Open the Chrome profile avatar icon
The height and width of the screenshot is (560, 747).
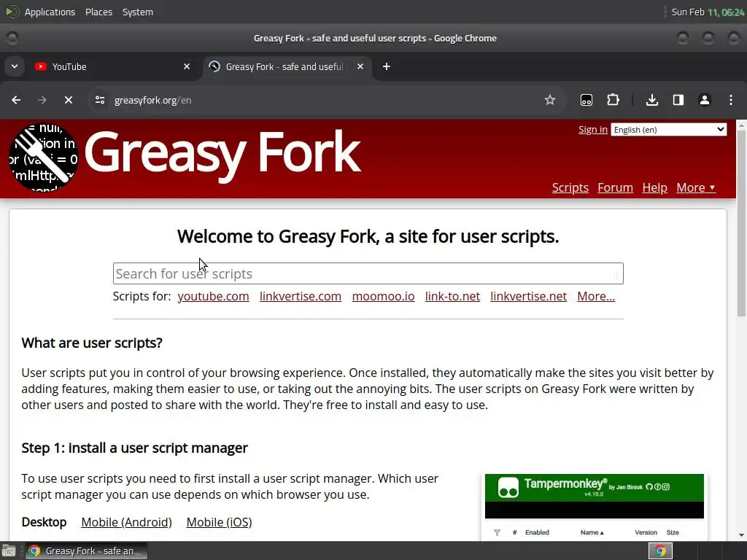click(x=704, y=100)
